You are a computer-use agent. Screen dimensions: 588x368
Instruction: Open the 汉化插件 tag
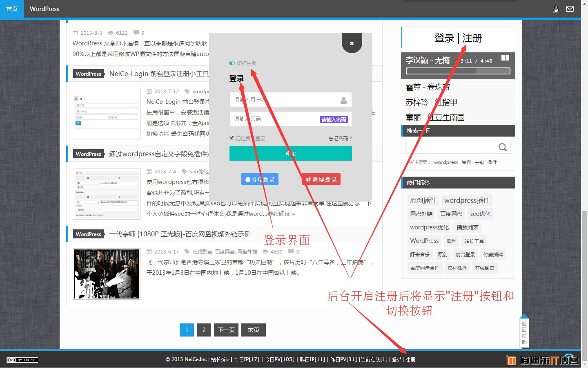[x=457, y=268]
